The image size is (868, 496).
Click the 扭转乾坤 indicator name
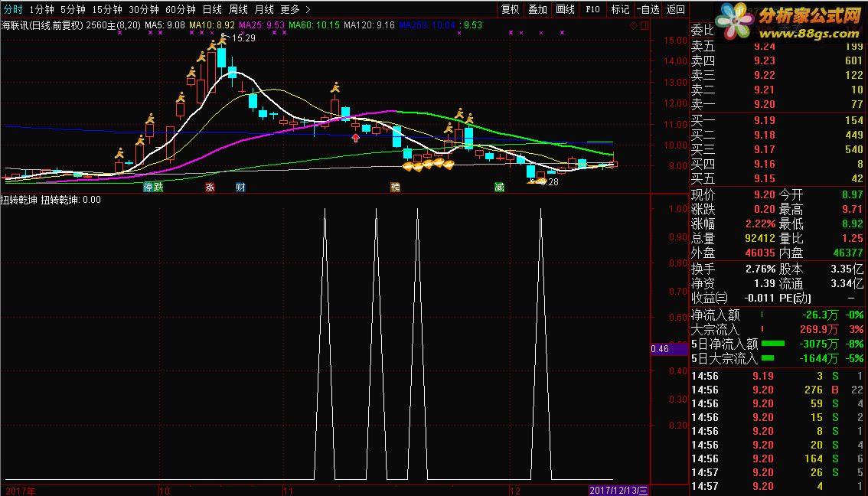click(x=19, y=199)
